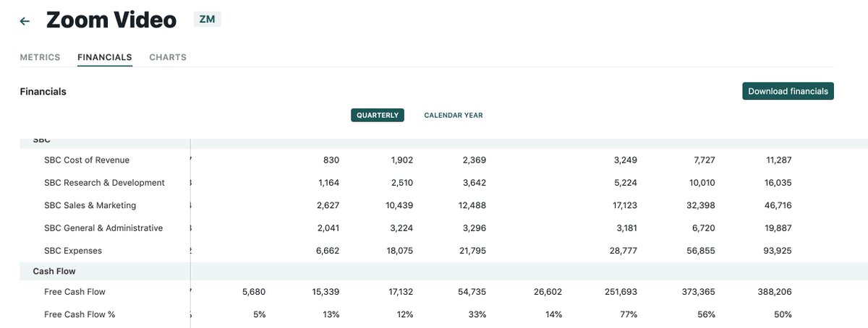Click the SBC Expenses row label
The height and width of the screenshot is (328, 868).
tap(73, 251)
